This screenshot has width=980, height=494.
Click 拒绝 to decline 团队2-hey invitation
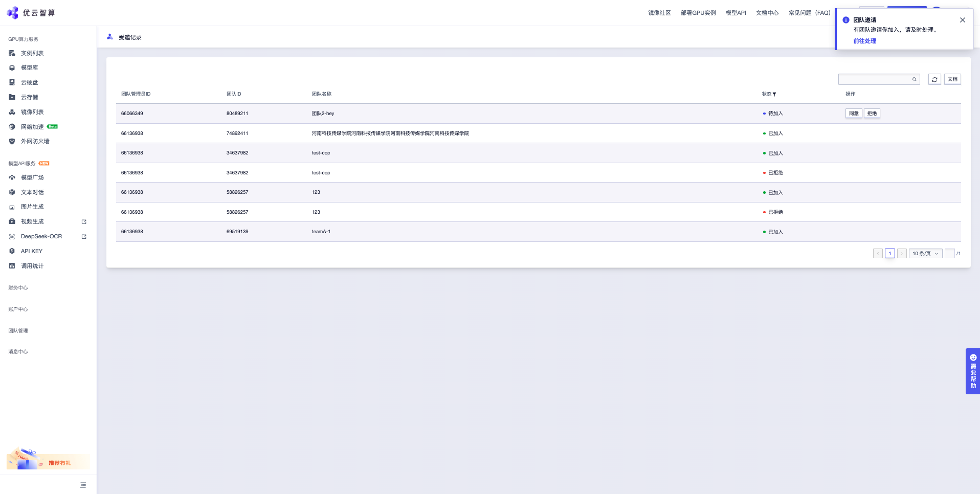(872, 114)
